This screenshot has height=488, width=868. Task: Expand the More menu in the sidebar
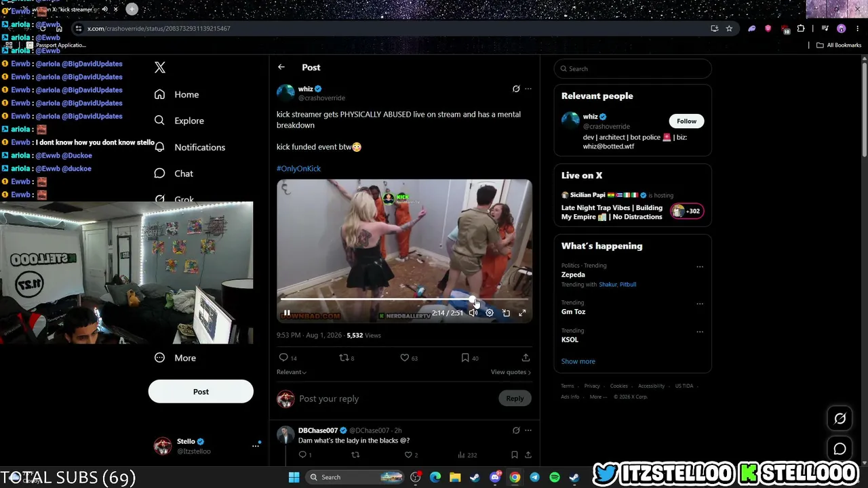[x=175, y=358]
